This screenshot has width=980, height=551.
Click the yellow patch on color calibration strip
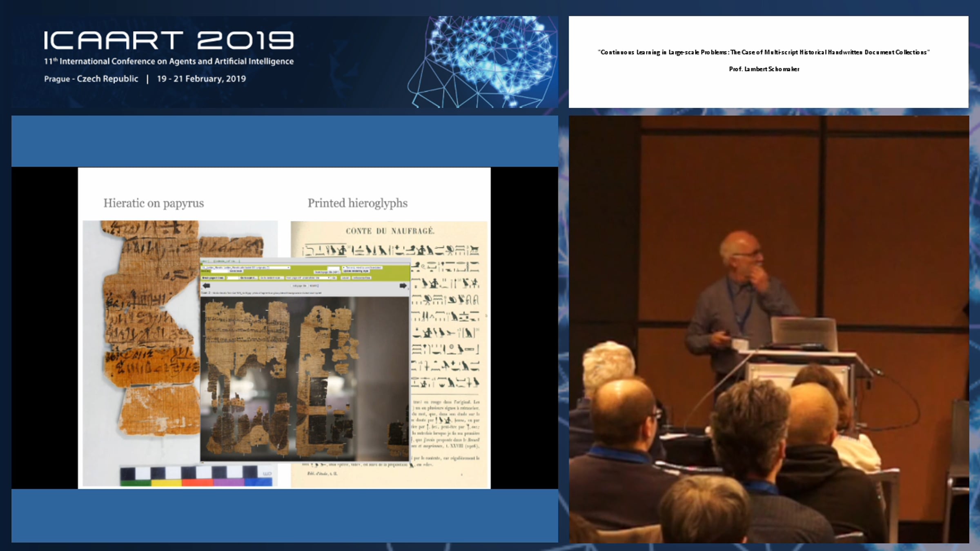(x=167, y=482)
